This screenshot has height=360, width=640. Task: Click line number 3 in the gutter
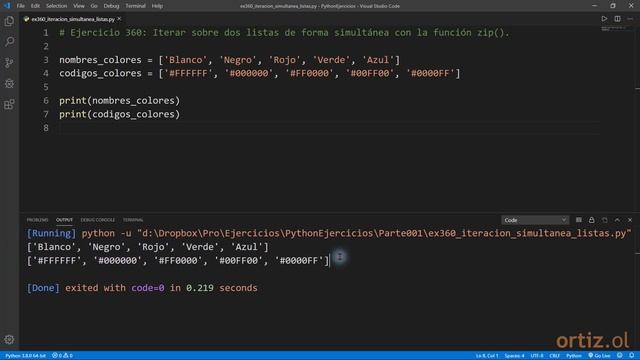46,60
